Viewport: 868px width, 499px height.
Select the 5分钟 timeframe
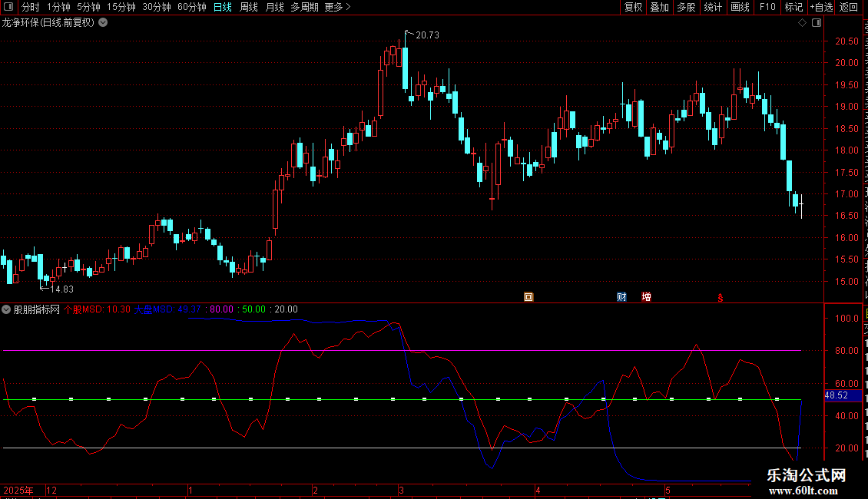[x=88, y=7]
